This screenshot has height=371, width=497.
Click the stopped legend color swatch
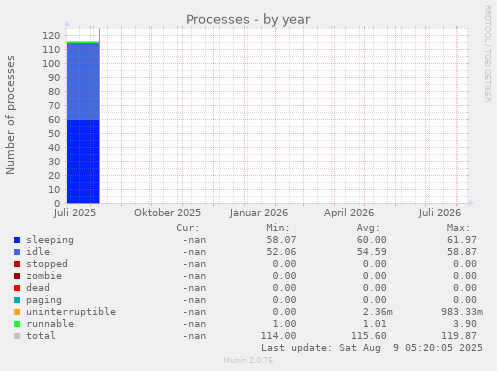point(17,264)
